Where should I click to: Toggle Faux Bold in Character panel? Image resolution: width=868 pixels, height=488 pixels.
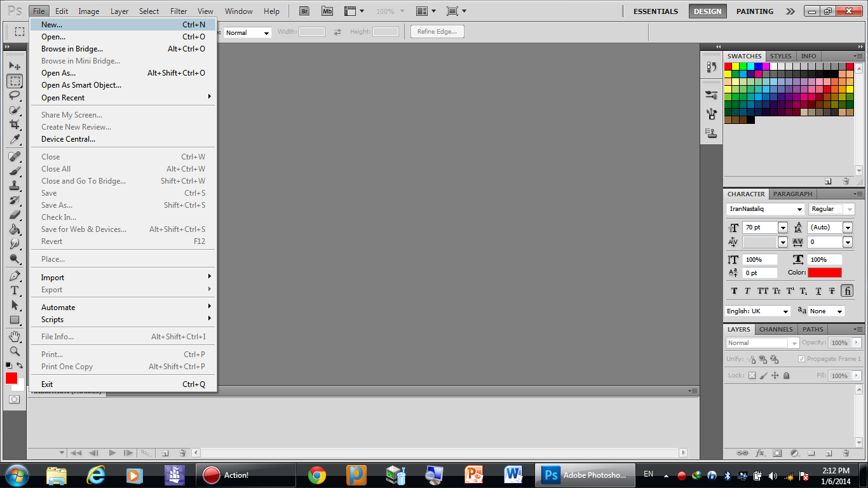734,291
